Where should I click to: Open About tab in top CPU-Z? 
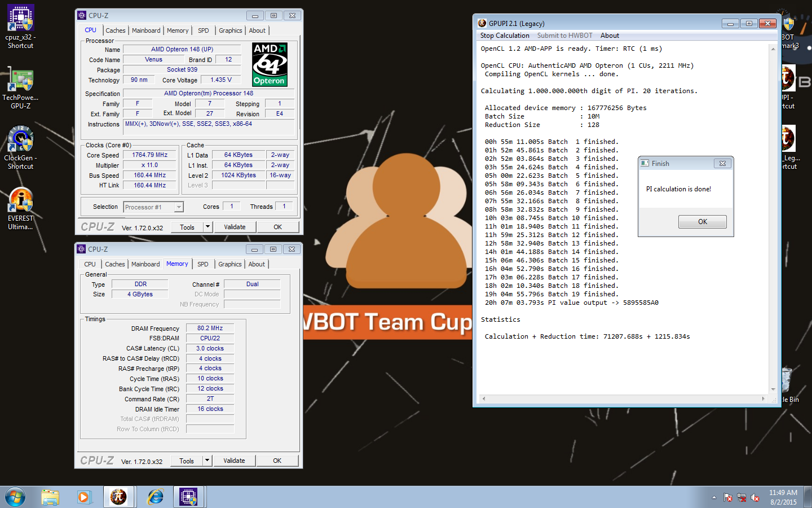(x=257, y=30)
